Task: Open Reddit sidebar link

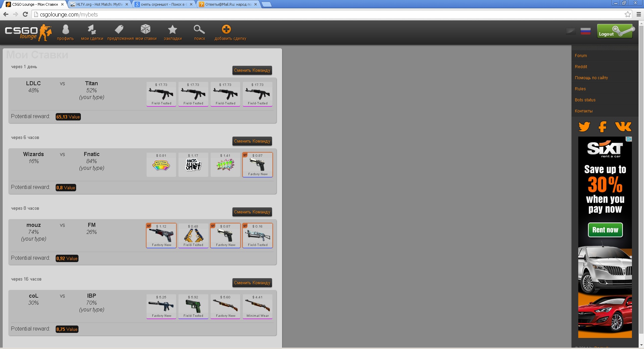Action: (581, 67)
